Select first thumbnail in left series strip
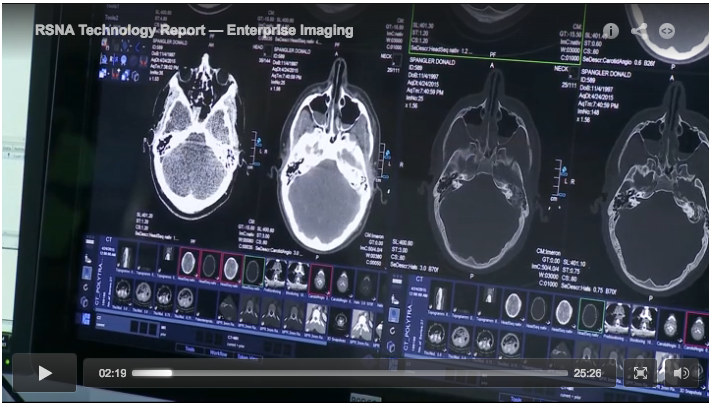The image size is (710, 409). pos(123,261)
